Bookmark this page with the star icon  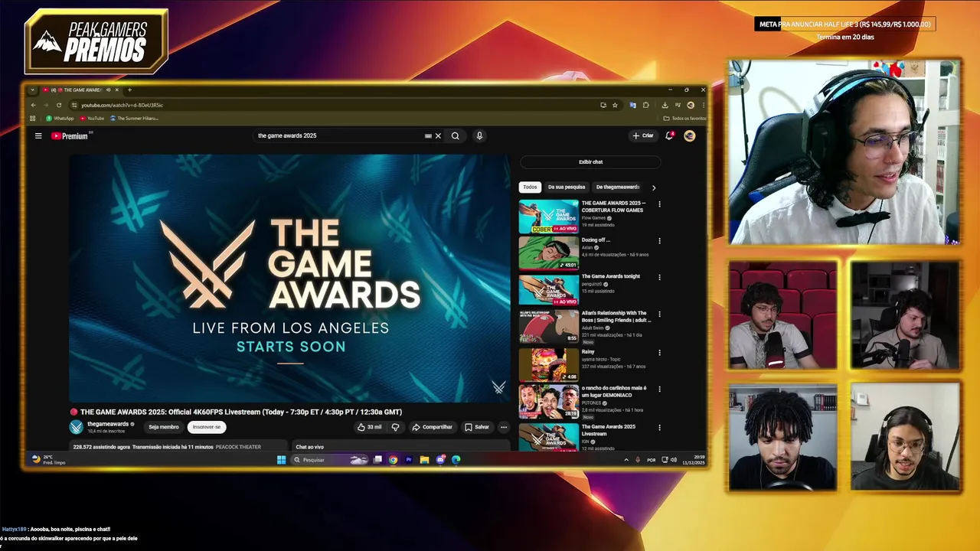(x=615, y=105)
